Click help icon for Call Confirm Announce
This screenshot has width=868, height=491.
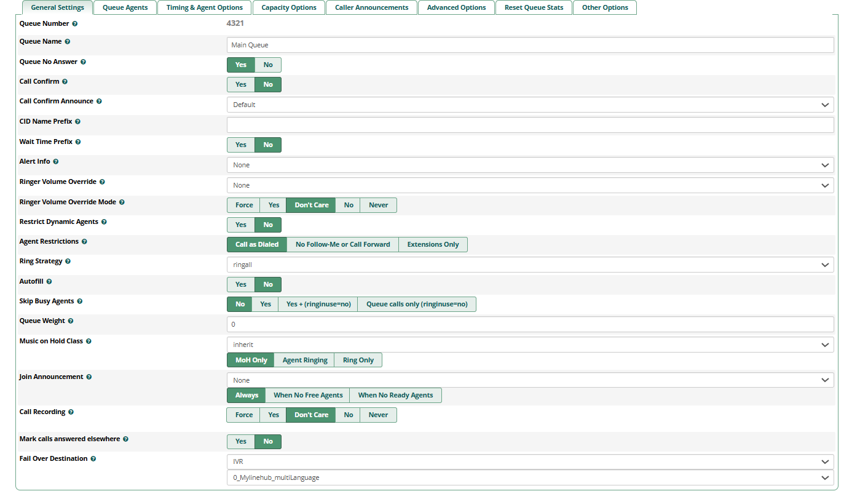(x=99, y=102)
